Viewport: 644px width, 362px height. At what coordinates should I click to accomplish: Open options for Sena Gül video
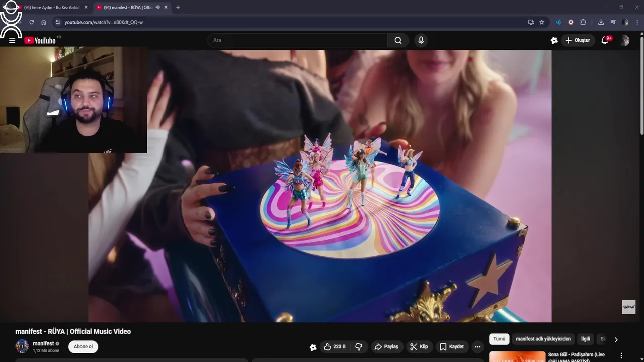pos(621,356)
